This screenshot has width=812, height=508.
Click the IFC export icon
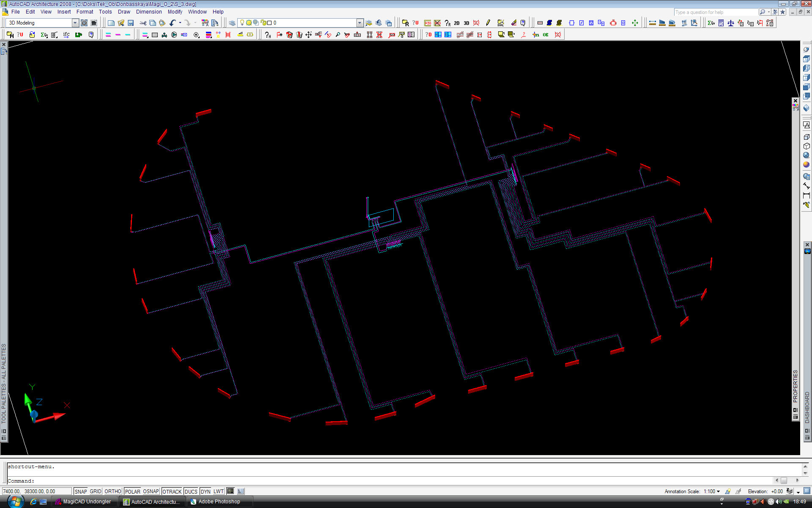point(66,35)
